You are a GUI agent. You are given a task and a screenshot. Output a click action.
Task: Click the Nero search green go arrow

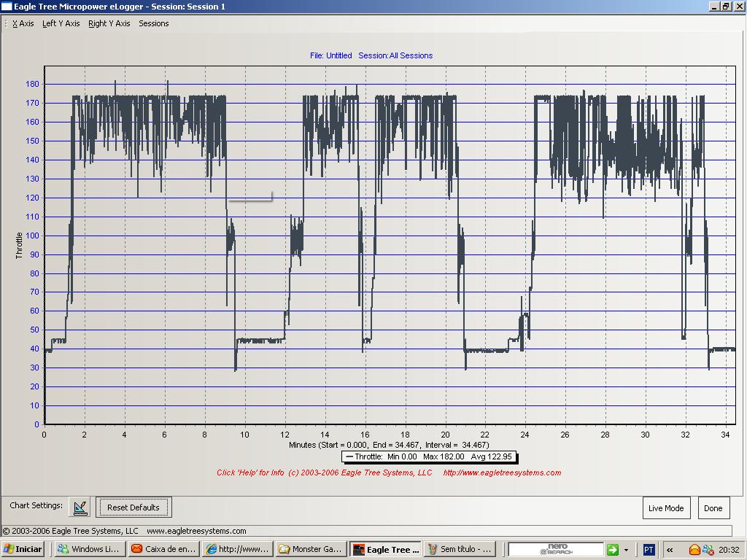coord(613,550)
